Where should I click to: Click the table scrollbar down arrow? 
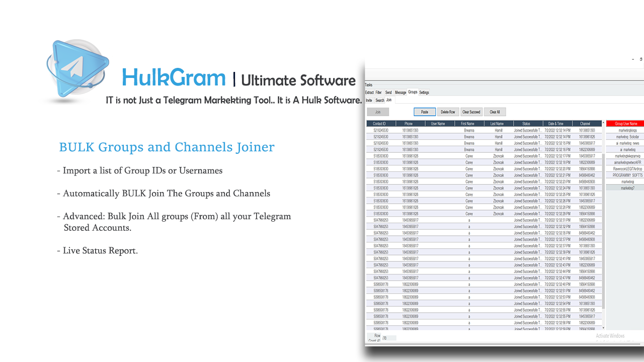pos(603,327)
